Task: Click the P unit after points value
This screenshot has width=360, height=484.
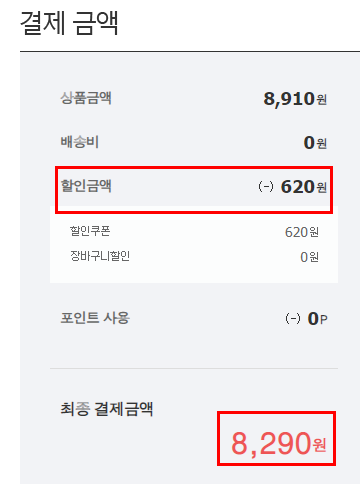Action: [x=323, y=319]
